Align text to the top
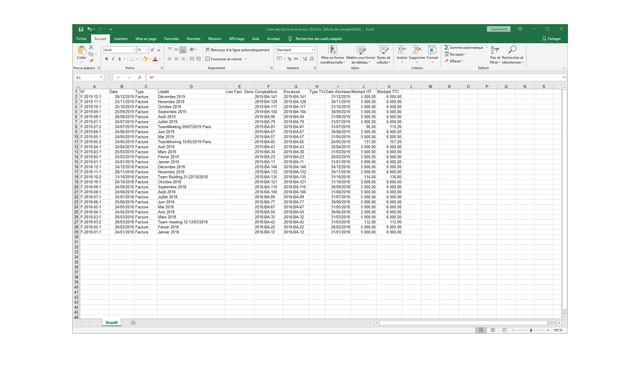640x376 pixels. (x=170, y=50)
